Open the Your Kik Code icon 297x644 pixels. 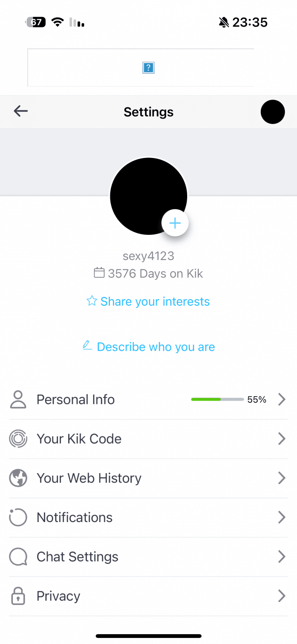click(18, 438)
